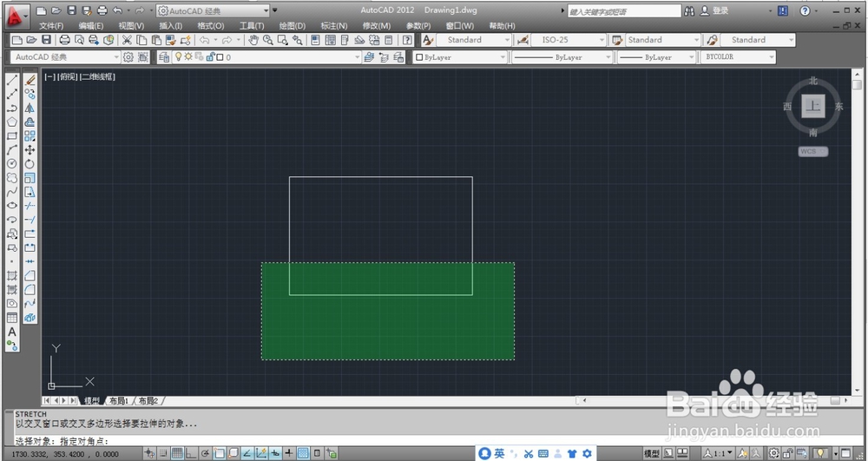Click the [俯视] view control label

pos(68,77)
